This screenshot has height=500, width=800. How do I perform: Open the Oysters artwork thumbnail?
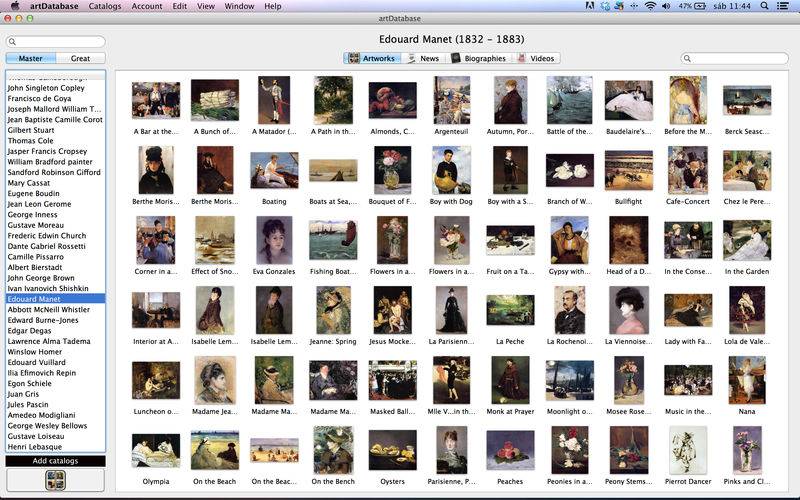click(392, 451)
